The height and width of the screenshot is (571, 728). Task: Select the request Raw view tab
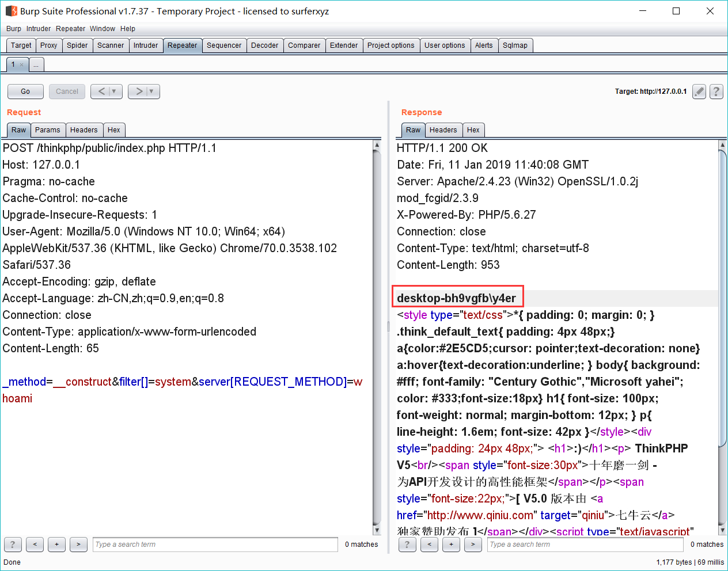18,130
